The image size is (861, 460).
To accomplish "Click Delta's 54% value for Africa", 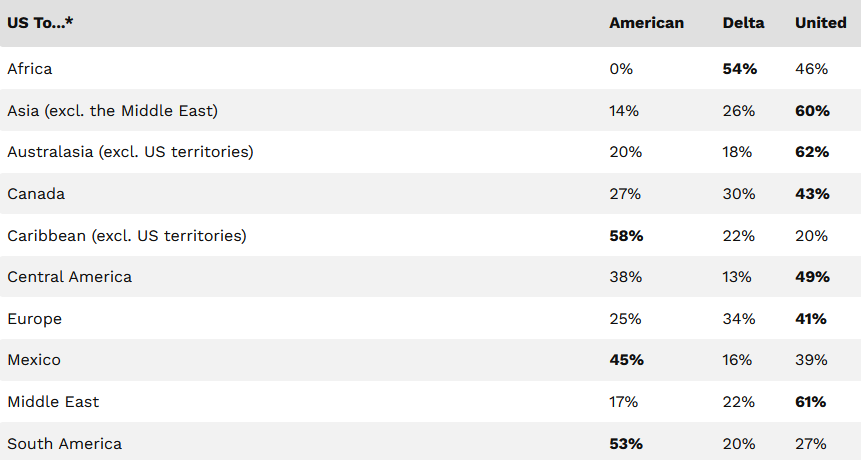I will (739, 69).
